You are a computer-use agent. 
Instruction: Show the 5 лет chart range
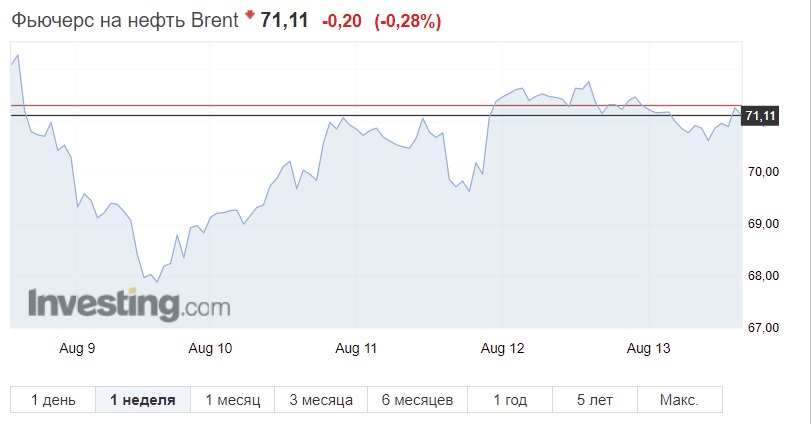click(x=595, y=400)
